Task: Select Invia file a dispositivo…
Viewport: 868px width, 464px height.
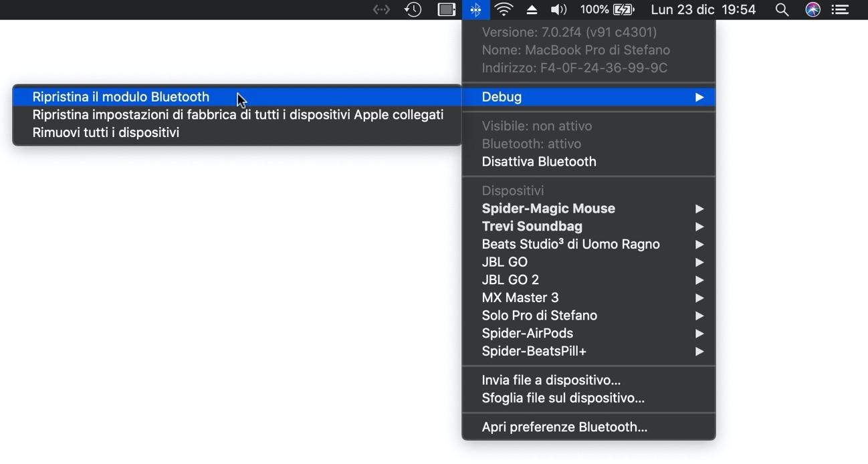Action: 588,380
